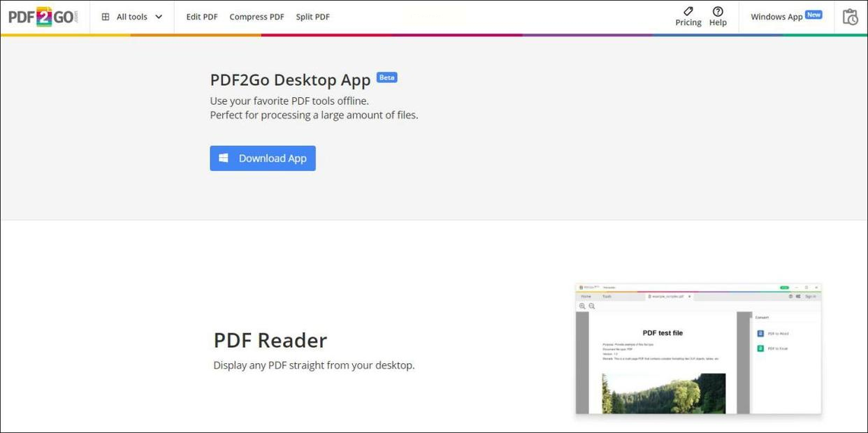Open Split PDF tool
The width and height of the screenshot is (868, 433).
pos(312,17)
